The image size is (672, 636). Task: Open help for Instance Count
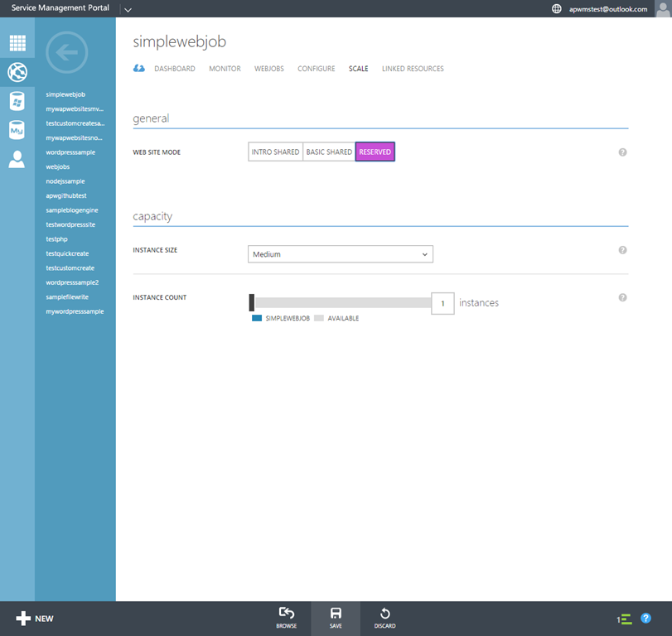pyautogui.click(x=623, y=297)
